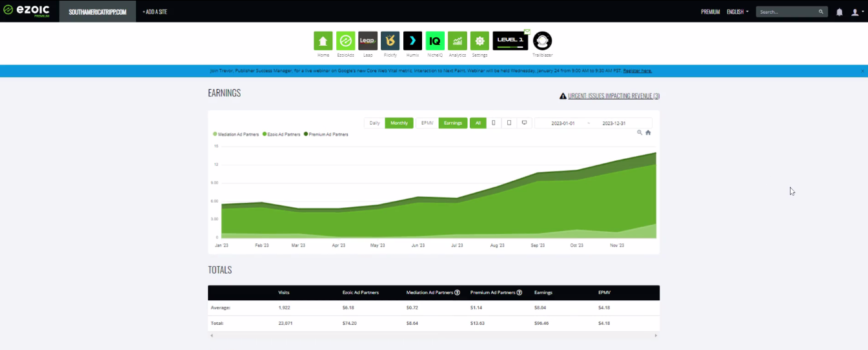Open the Trailblazer astronaut icon
868x350 pixels.
tap(543, 41)
